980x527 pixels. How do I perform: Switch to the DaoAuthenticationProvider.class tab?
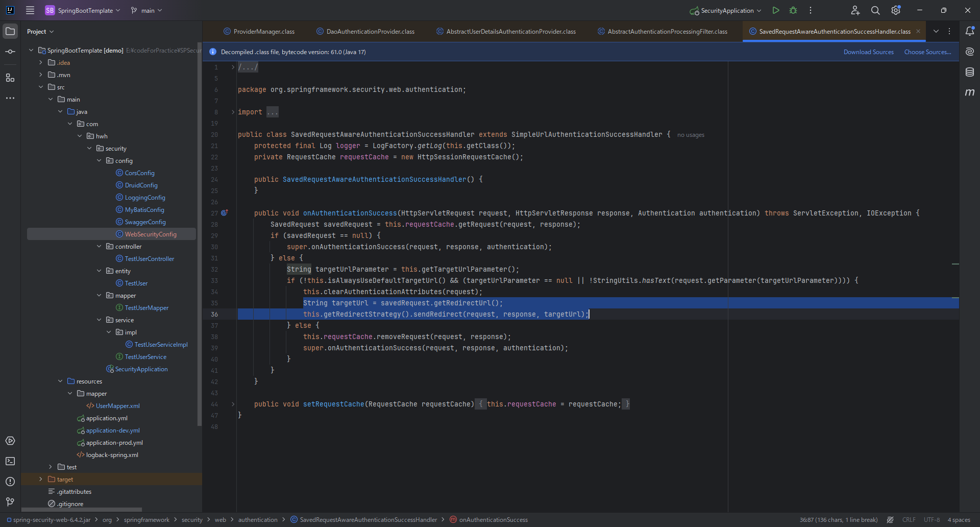tap(365, 32)
